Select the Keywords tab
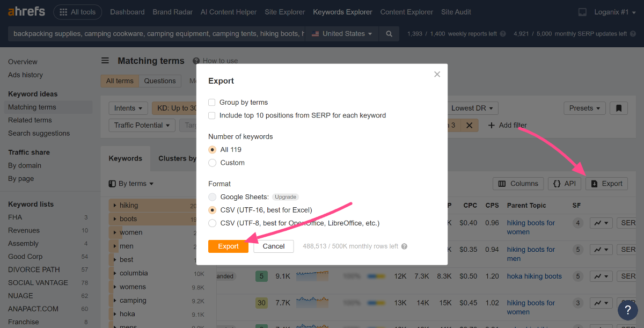Screen dimensions: 644x328 (126, 158)
